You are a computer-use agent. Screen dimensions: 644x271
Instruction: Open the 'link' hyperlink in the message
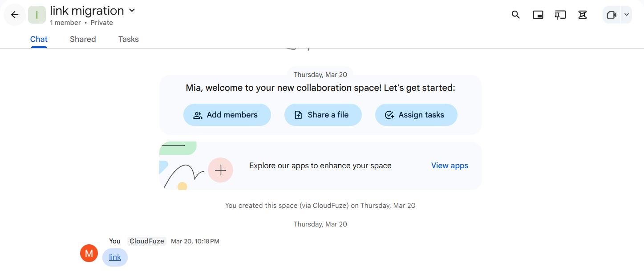[x=115, y=257]
